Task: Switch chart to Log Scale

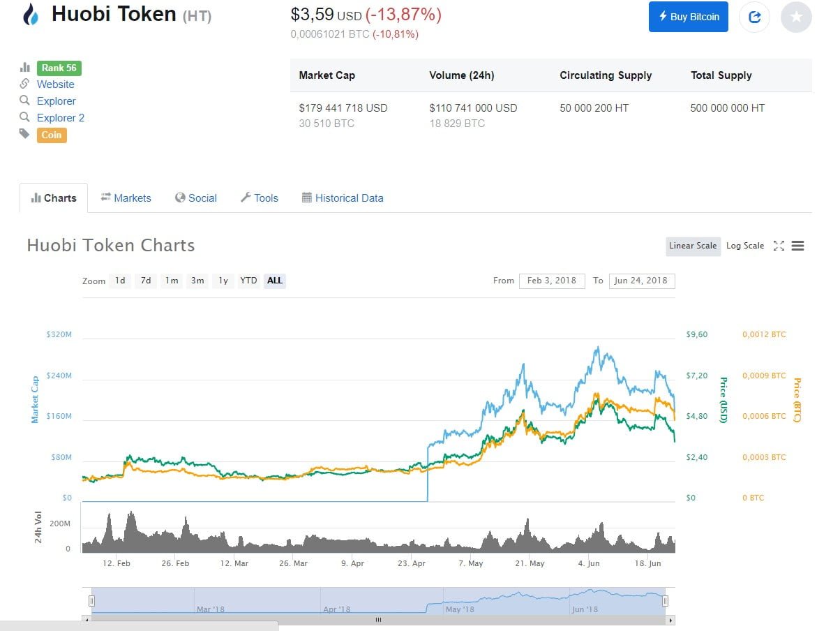Action: tap(744, 246)
